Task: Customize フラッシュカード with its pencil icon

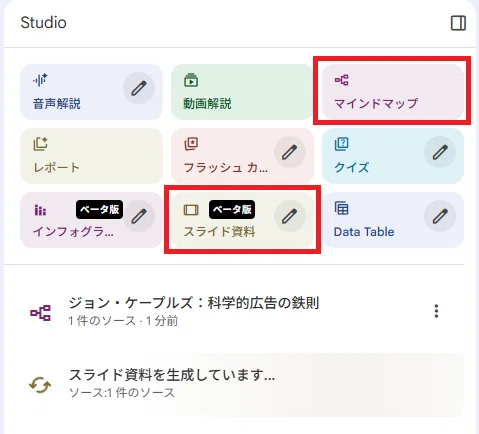Action: 289,152
